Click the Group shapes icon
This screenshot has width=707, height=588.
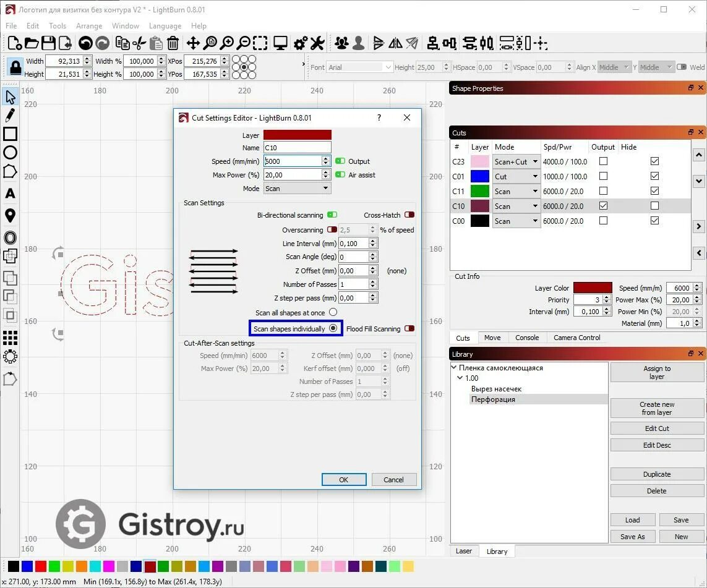pyautogui.click(x=342, y=43)
